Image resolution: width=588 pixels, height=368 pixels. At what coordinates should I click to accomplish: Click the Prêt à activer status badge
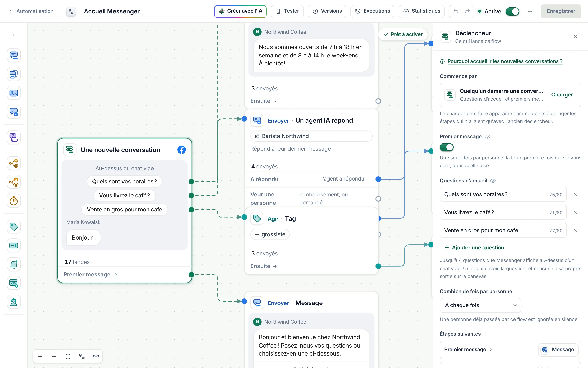[403, 34]
